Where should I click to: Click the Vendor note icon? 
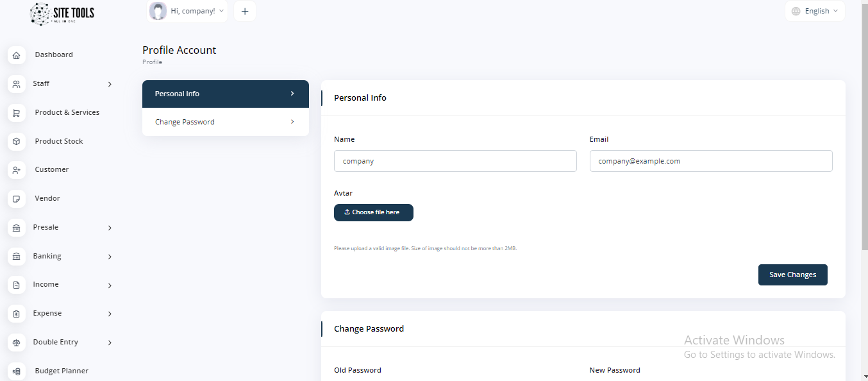tap(17, 199)
